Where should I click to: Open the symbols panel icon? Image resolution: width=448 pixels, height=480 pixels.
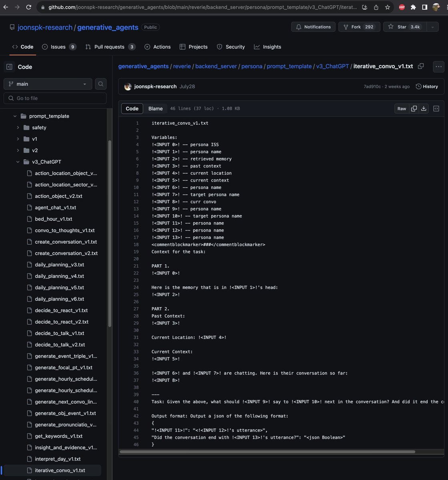coord(436,108)
